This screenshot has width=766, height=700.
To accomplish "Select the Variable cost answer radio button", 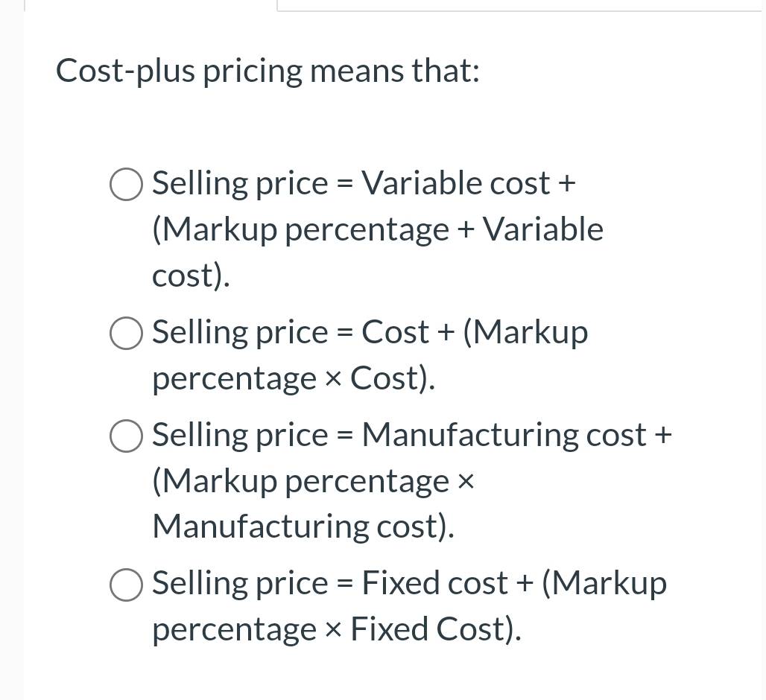I will (126, 185).
